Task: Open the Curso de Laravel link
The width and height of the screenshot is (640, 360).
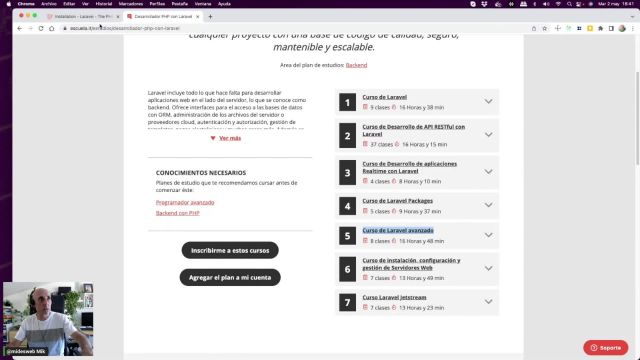Action: point(384,97)
